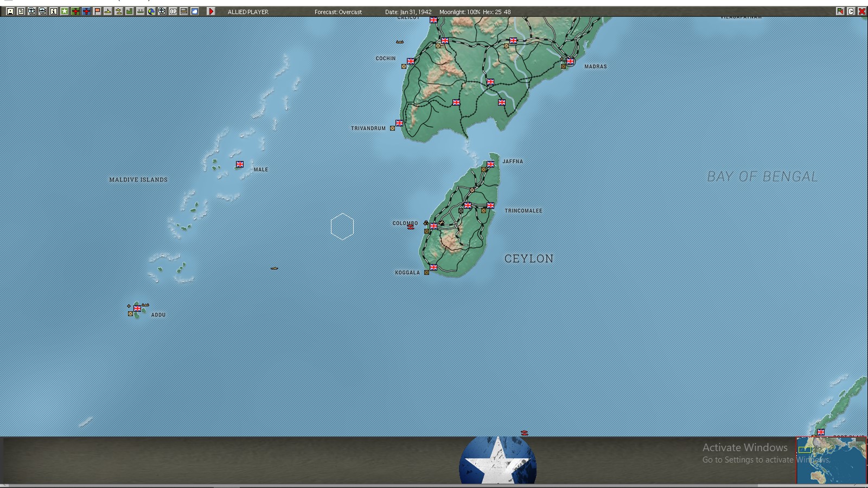Select the Madras base flag
Screen dimensions: 868x488
pyautogui.click(x=570, y=61)
